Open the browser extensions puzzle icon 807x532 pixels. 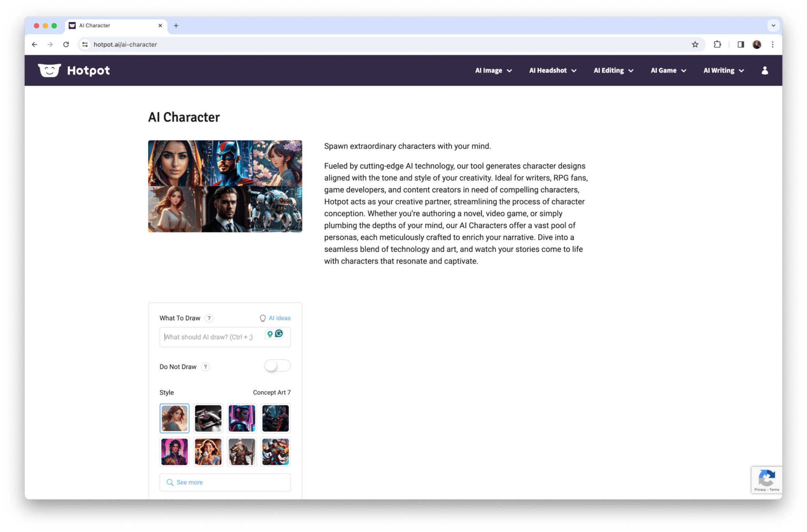717,45
